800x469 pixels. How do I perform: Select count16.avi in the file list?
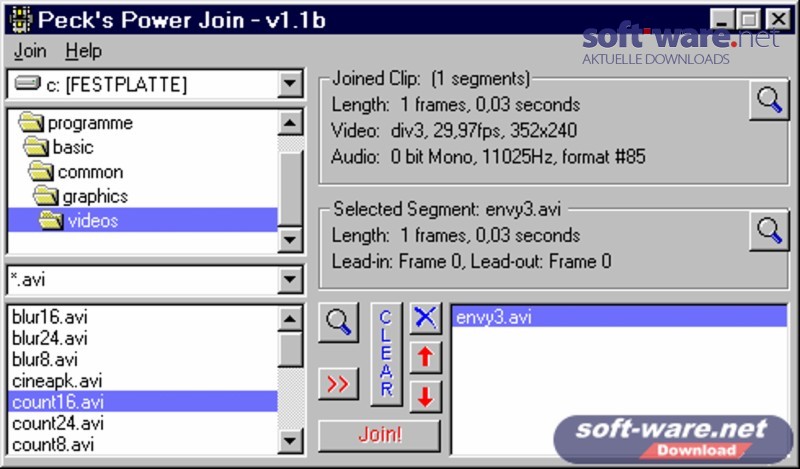tap(143, 402)
